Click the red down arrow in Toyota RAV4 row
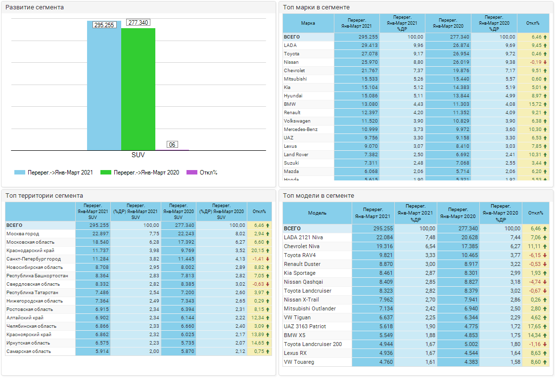Screen dimensions: 555x392 tap(545, 256)
